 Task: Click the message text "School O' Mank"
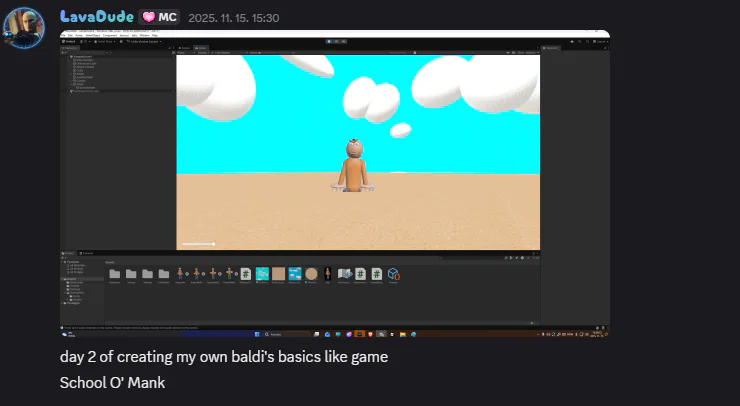pyautogui.click(x=112, y=382)
